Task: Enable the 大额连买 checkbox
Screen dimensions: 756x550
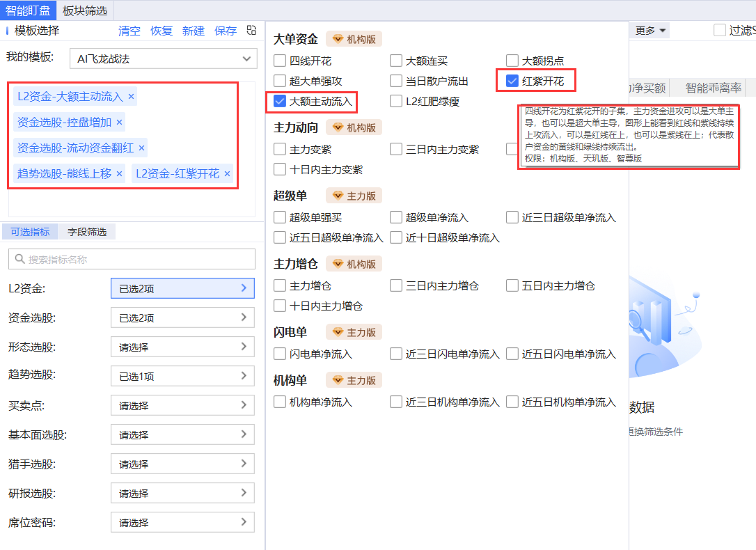Action: (x=396, y=61)
